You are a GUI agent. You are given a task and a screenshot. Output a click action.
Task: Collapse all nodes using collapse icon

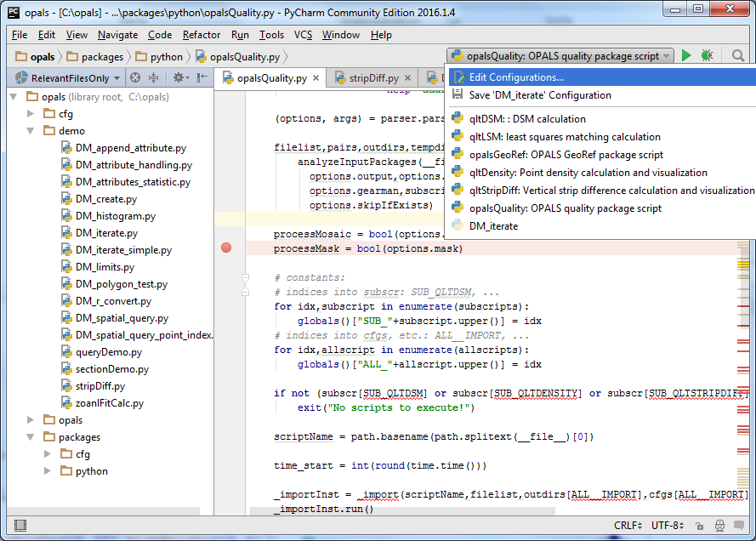click(153, 77)
